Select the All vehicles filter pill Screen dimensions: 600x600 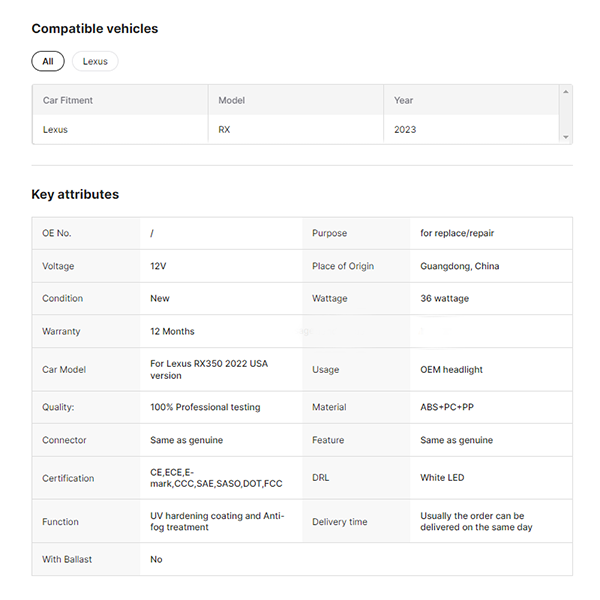tap(48, 61)
